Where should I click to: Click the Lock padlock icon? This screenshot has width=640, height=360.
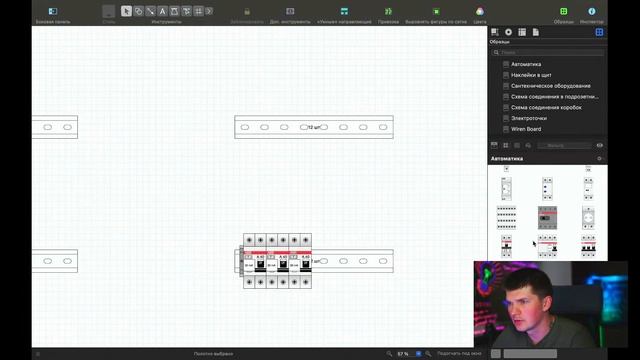point(247,11)
